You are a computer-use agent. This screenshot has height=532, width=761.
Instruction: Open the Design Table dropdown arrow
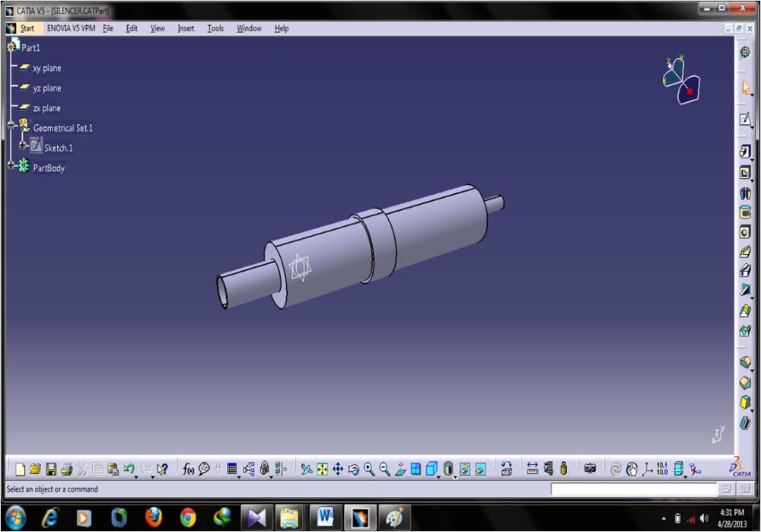pos(239,476)
